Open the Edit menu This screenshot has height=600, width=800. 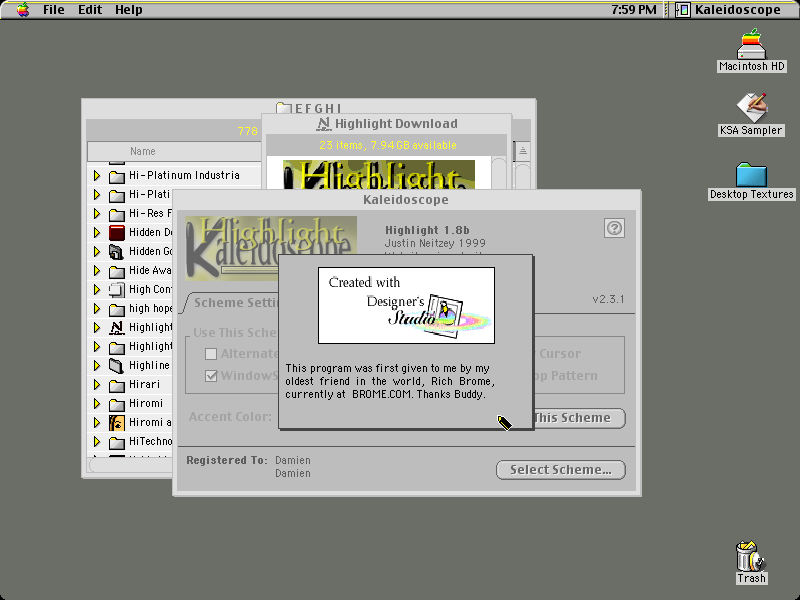(90, 10)
